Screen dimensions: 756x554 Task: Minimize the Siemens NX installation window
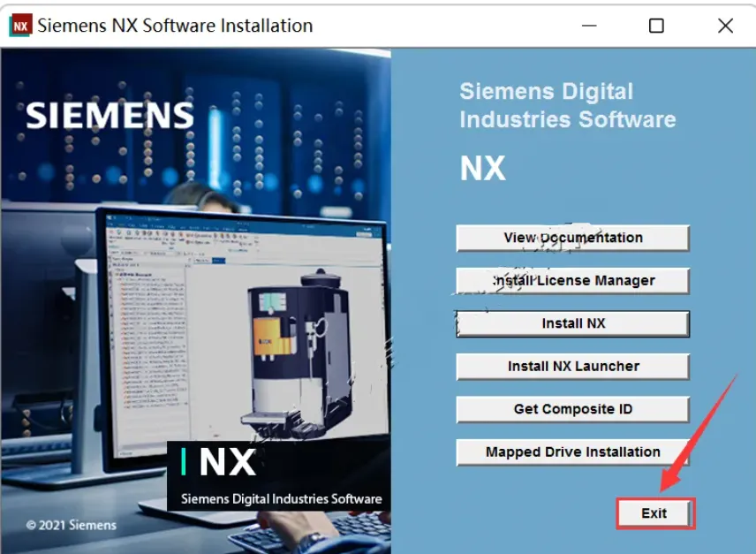589,26
